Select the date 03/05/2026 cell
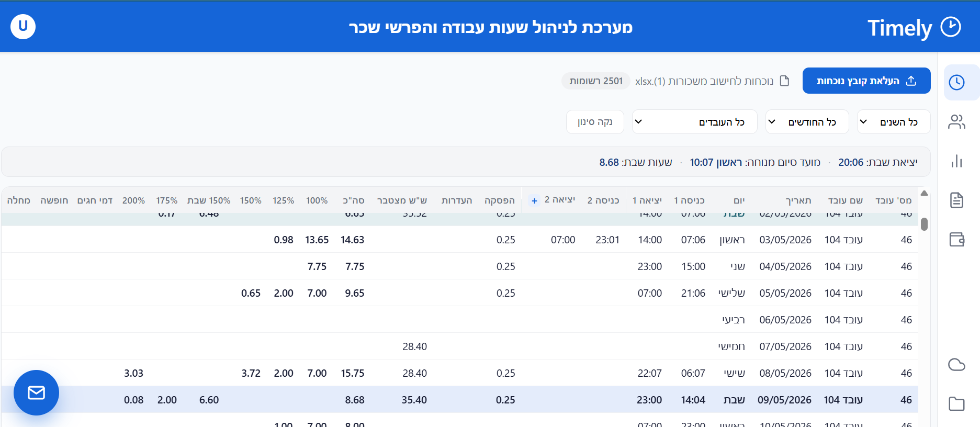This screenshot has height=427, width=980. (785, 240)
